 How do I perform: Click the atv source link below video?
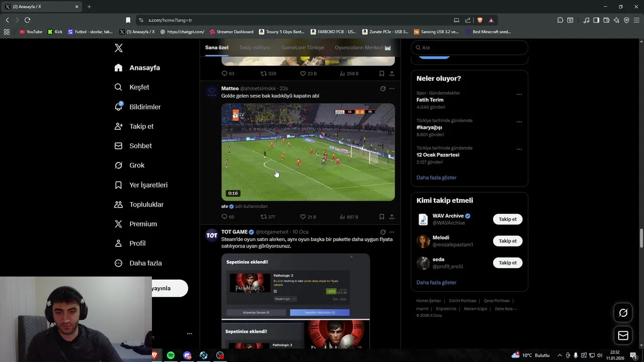pyautogui.click(x=224, y=206)
